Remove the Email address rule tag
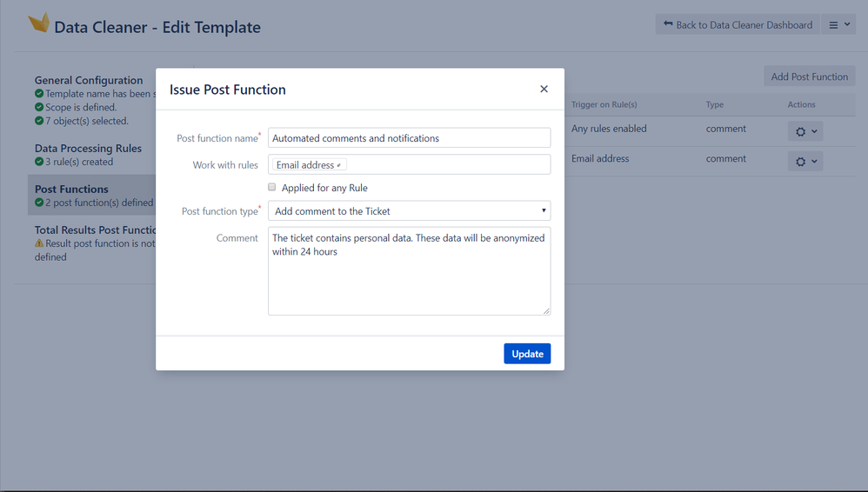868x492 pixels. coord(339,165)
